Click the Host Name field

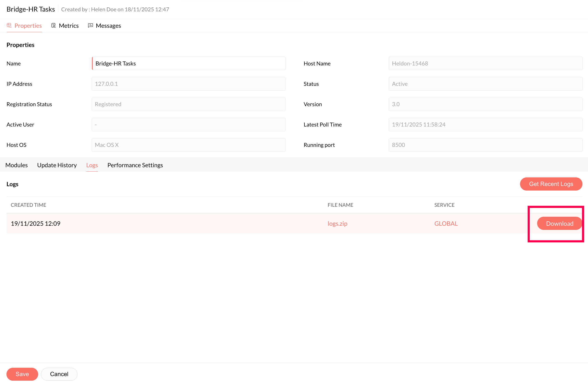pos(485,64)
